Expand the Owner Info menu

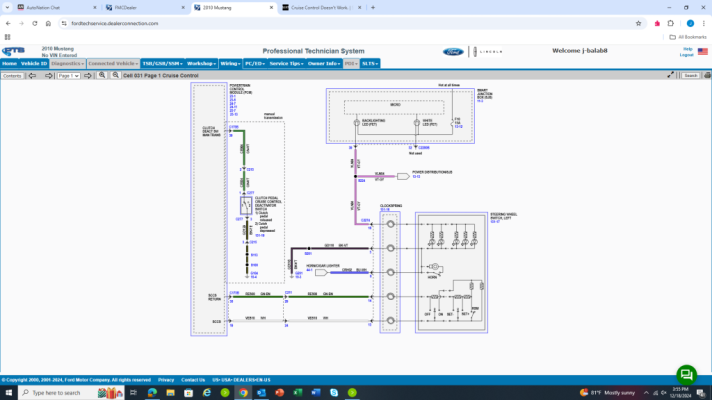coord(324,64)
